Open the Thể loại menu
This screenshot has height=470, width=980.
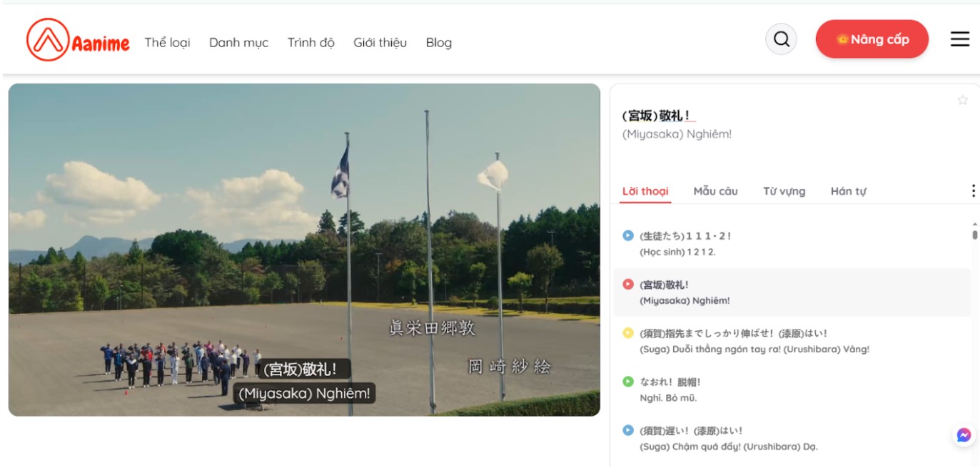(x=167, y=43)
